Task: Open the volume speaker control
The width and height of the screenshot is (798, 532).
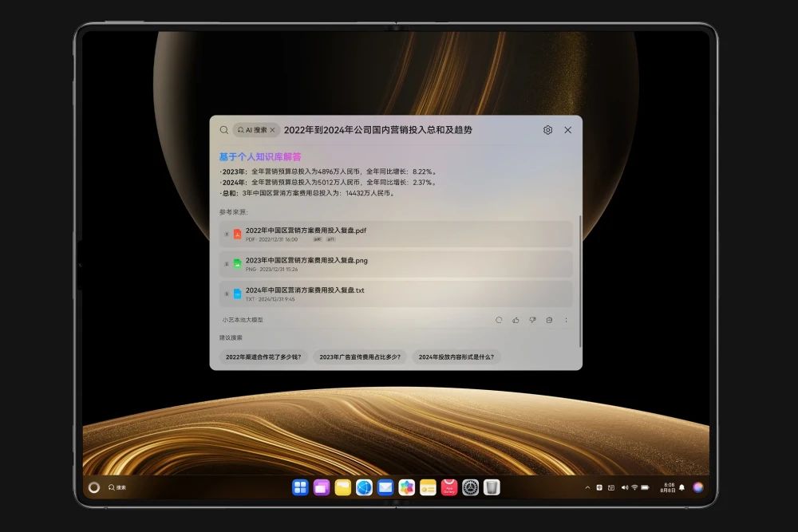Action: coord(625,487)
